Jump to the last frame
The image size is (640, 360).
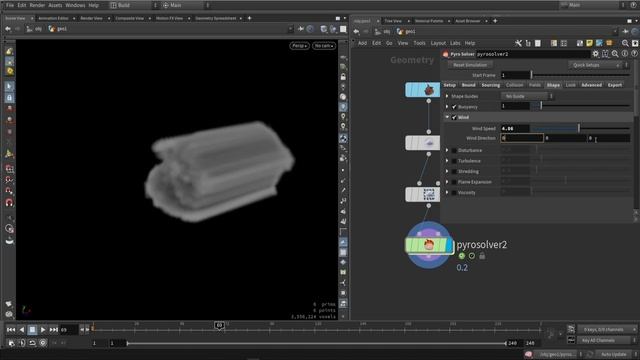tap(53, 329)
